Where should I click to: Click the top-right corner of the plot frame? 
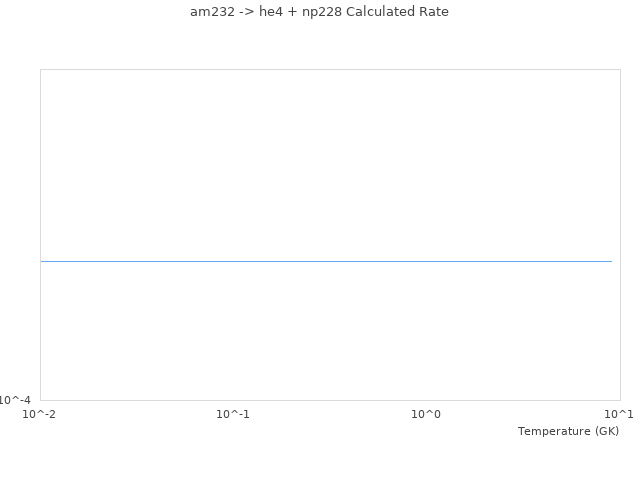click(x=620, y=69)
